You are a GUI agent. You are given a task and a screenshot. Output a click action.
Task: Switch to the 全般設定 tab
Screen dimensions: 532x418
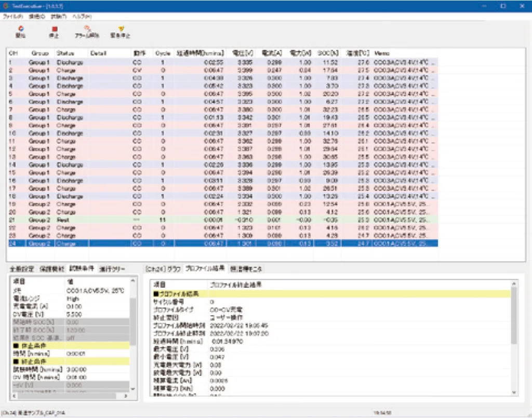pos(22,269)
